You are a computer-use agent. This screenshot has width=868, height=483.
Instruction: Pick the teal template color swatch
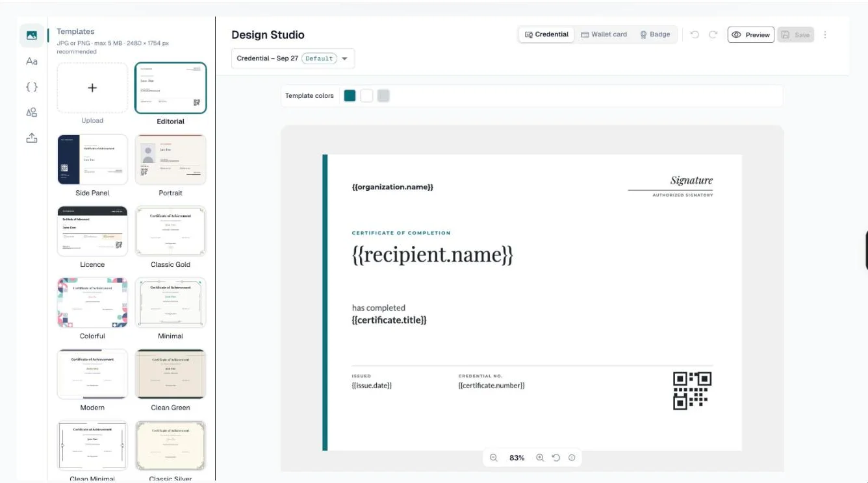(350, 96)
